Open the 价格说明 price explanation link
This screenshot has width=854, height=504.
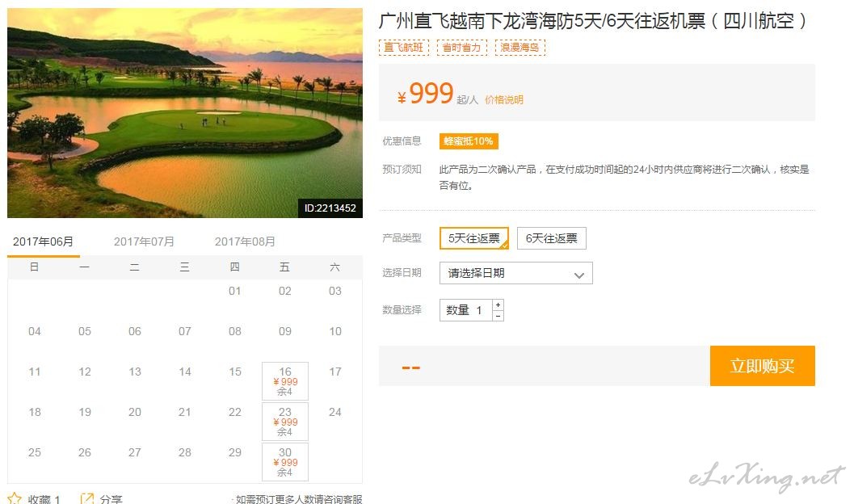click(x=504, y=99)
